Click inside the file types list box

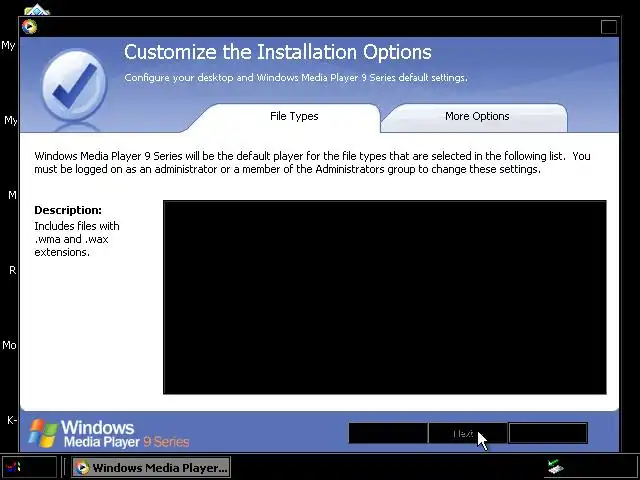[384, 297]
